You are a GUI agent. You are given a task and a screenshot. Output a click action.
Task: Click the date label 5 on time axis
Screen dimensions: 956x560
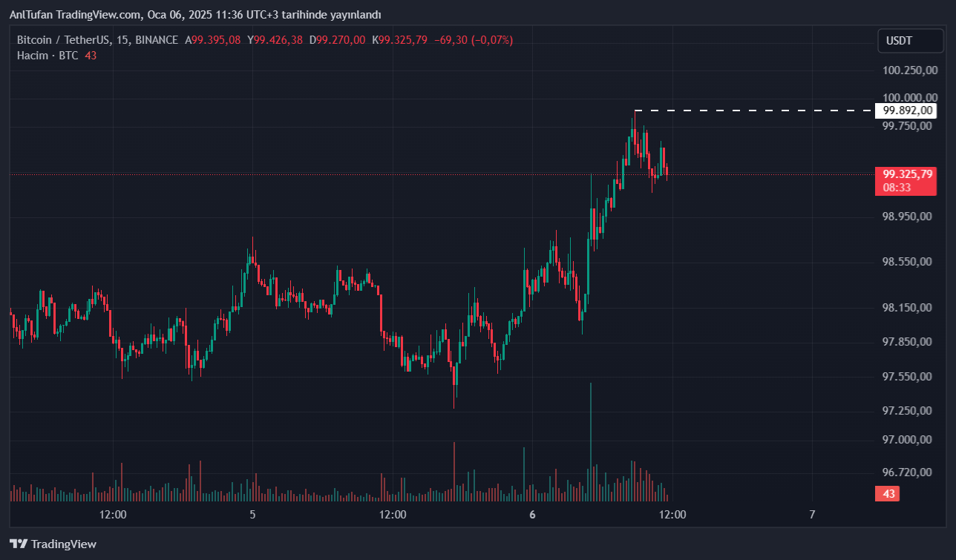point(252,514)
